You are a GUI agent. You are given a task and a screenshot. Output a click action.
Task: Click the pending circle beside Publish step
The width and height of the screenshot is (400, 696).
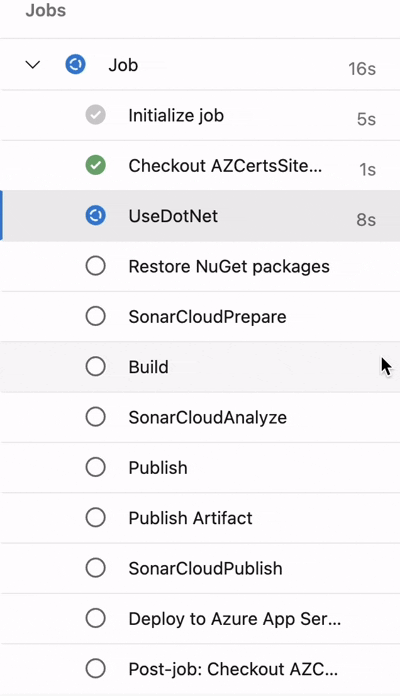click(x=95, y=467)
